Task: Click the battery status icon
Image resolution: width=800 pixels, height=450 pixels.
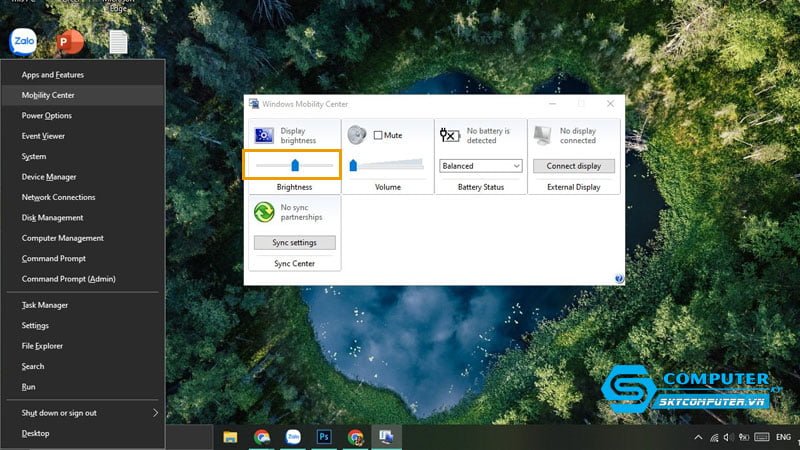Action: 450,135
